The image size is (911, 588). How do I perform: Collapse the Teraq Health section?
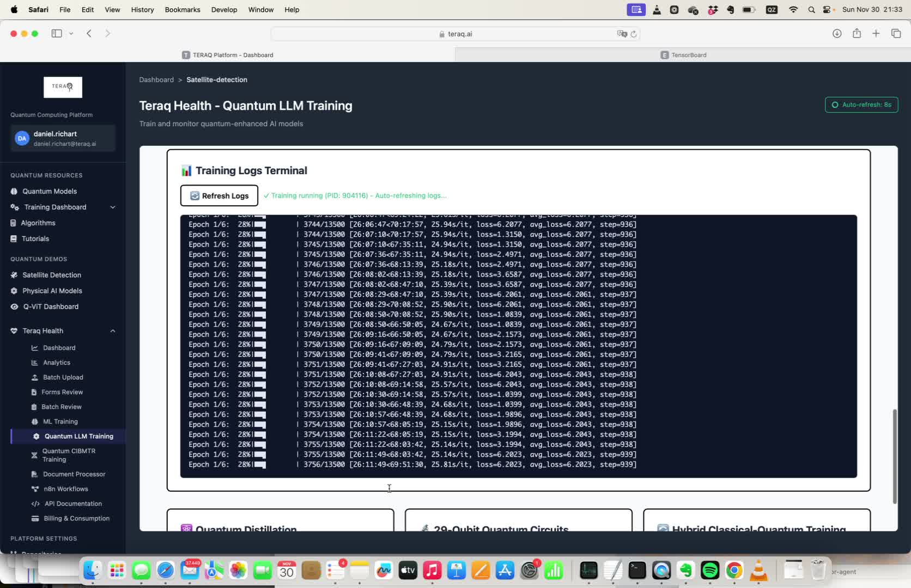click(113, 331)
